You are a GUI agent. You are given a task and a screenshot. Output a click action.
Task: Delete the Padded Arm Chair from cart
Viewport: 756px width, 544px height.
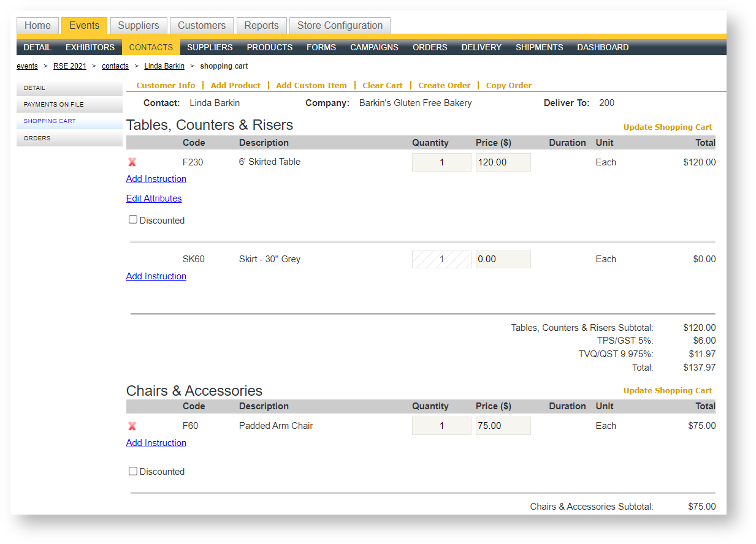tap(132, 426)
